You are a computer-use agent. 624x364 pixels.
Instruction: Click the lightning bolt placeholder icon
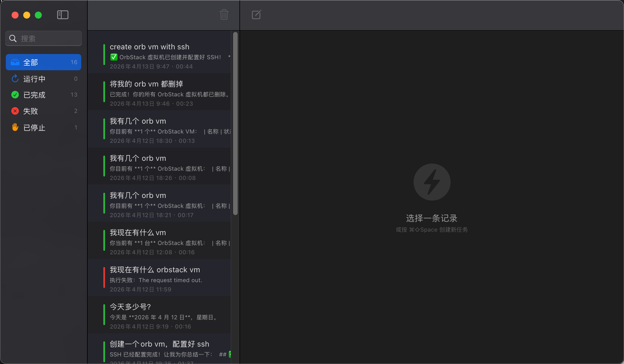[x=432, y=182]
